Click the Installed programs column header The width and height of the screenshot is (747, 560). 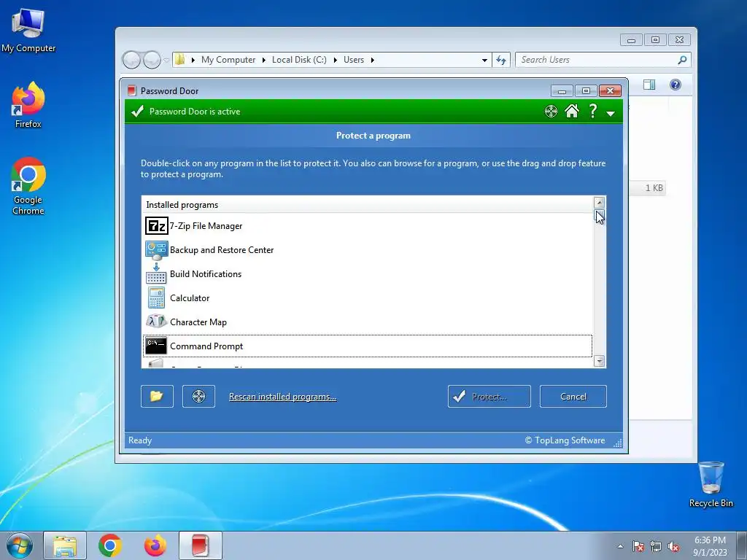click(368, 205)
